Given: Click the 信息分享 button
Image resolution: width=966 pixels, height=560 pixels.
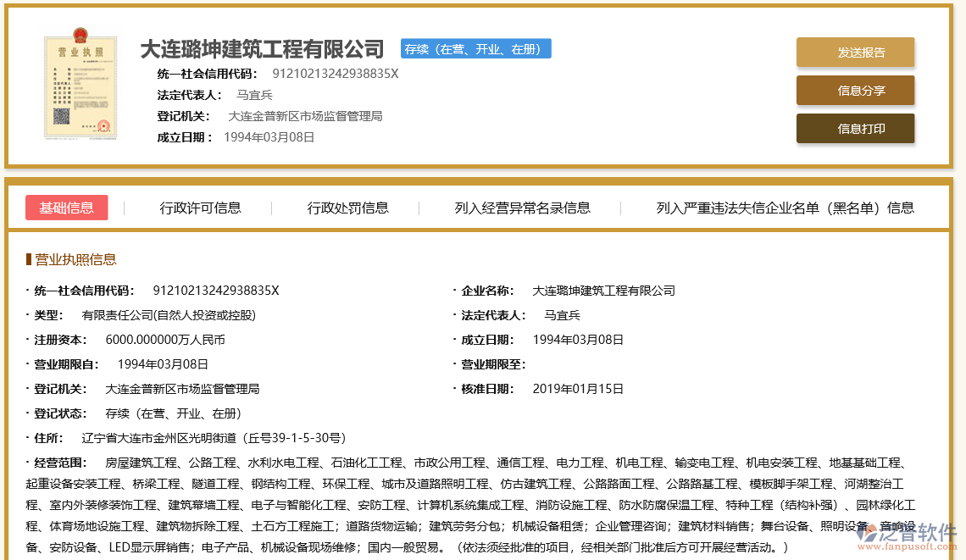Looking at the screenshot, I should click(855, 91).
